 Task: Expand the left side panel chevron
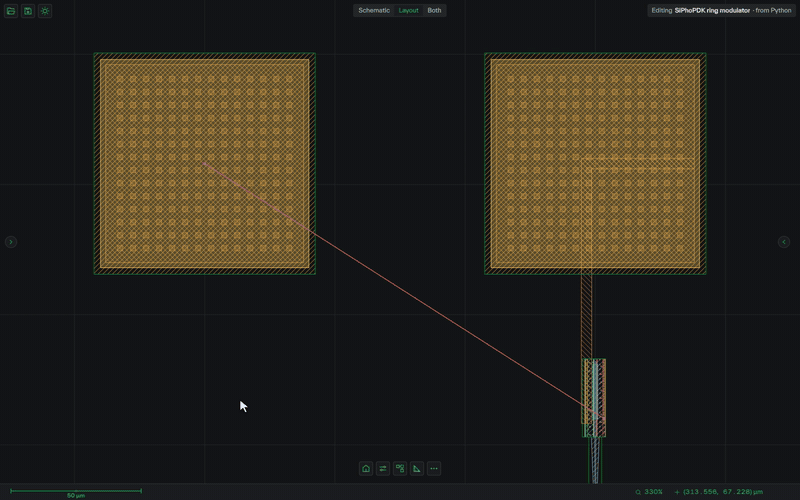(11, 242)
